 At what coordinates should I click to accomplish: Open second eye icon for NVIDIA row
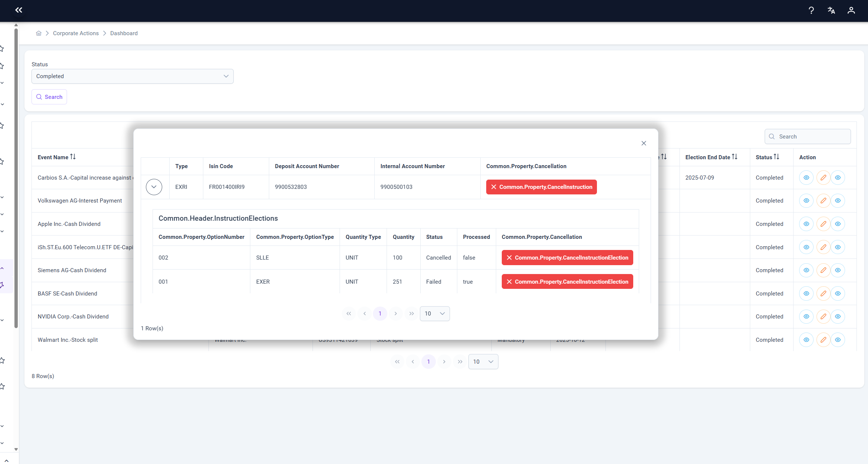pyautogui.click(x=838, y=317)
